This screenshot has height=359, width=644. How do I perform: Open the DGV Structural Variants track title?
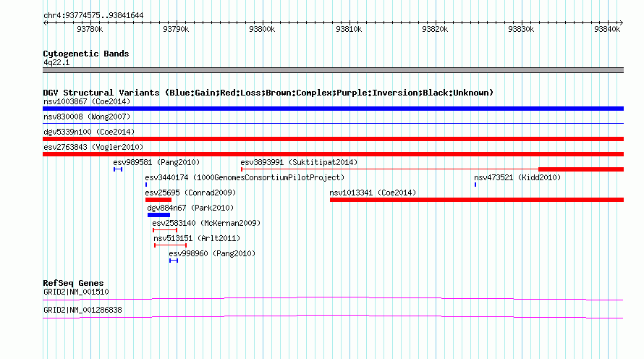268,93
